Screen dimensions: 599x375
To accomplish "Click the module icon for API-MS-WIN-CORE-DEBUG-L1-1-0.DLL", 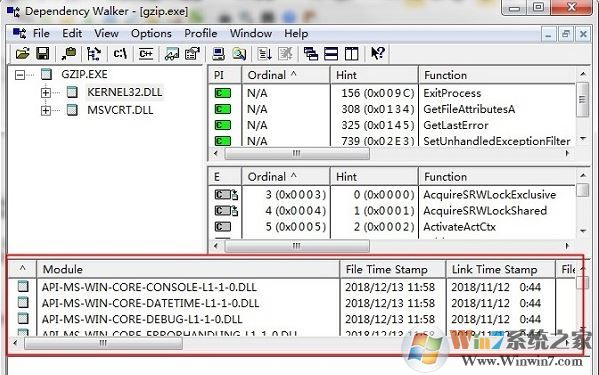I will (x=23, y=318).
